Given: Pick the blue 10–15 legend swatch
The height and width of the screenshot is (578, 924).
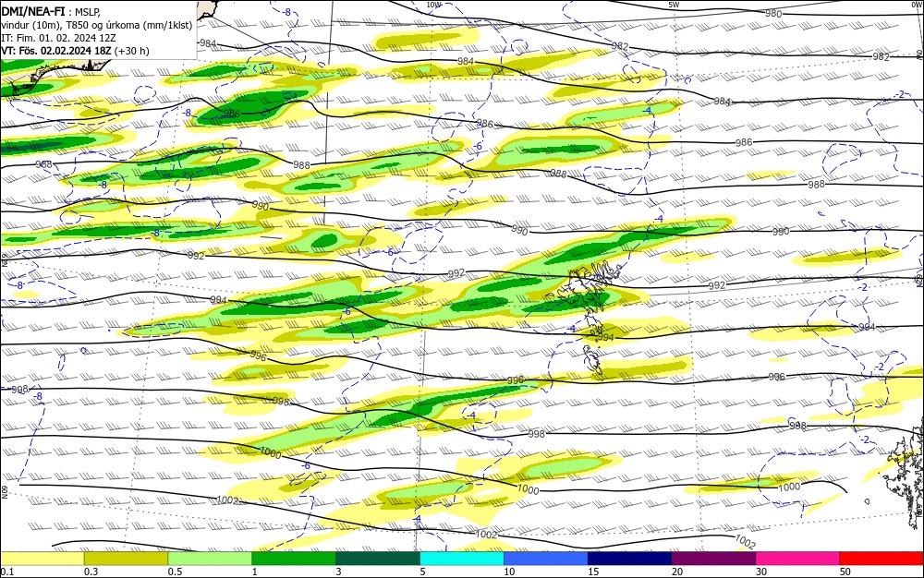Looking at the screenshot, I should point(546,559).
